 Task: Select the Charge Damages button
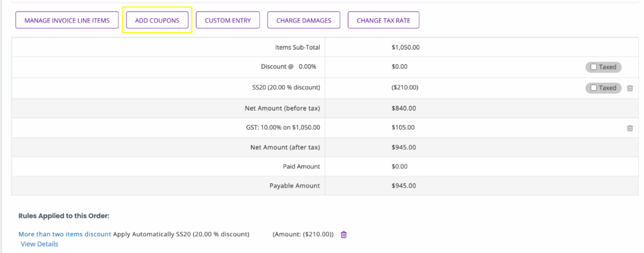click(x=304, y=20)
